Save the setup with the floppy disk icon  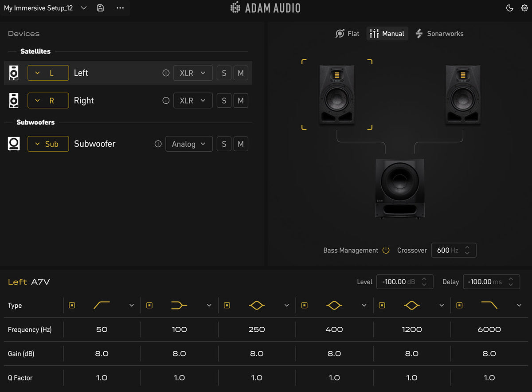click(x=101, y=8)
